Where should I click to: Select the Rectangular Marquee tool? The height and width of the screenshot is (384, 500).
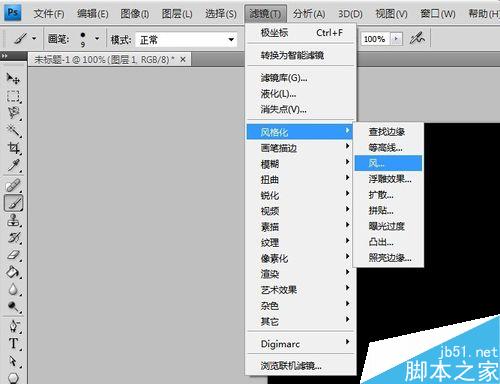13,96
